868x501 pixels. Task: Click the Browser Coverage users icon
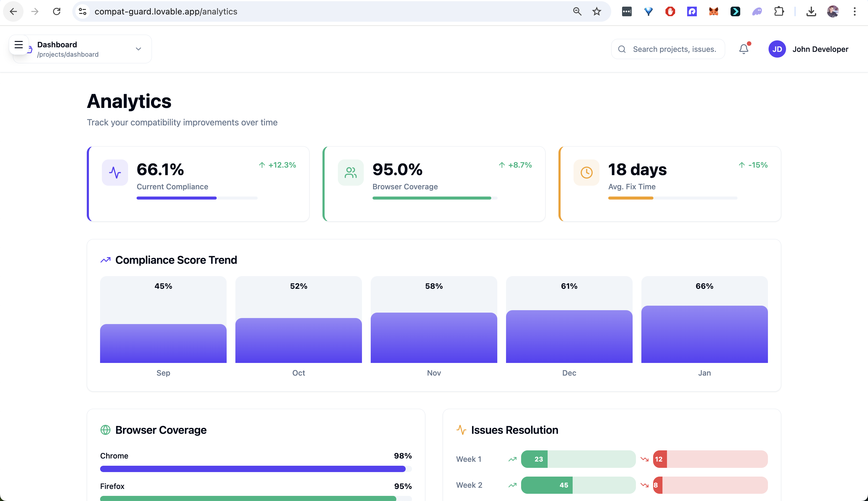[351, 172]
